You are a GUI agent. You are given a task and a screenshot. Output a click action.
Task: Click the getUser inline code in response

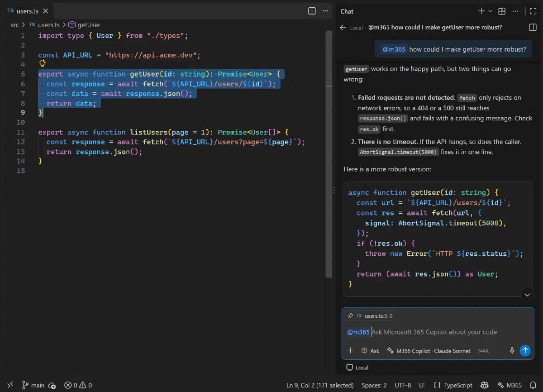tap(357, 69)
